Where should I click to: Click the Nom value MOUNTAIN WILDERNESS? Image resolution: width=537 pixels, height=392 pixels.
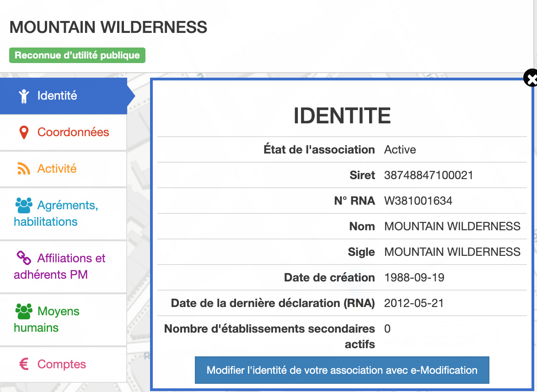(452, 227)
